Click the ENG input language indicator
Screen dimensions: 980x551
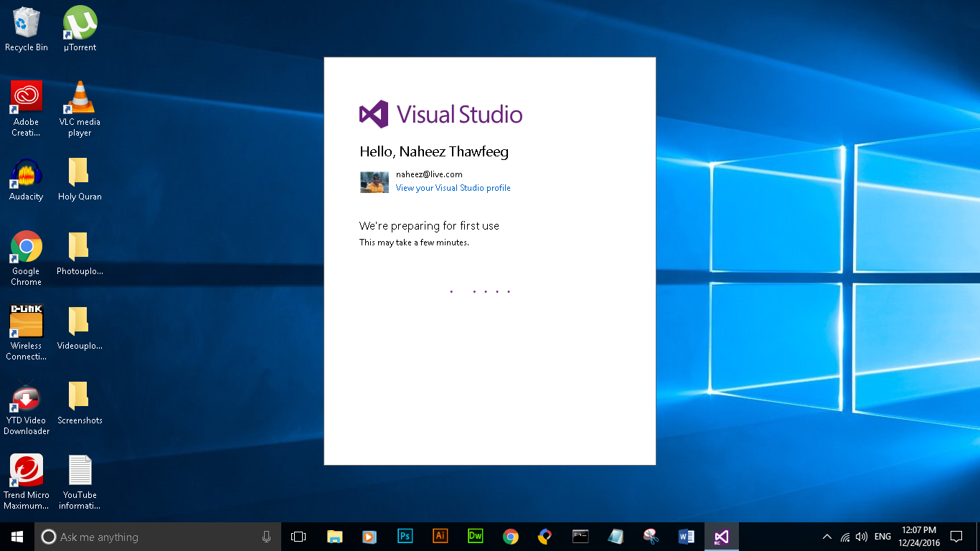[x=882, y=537]
